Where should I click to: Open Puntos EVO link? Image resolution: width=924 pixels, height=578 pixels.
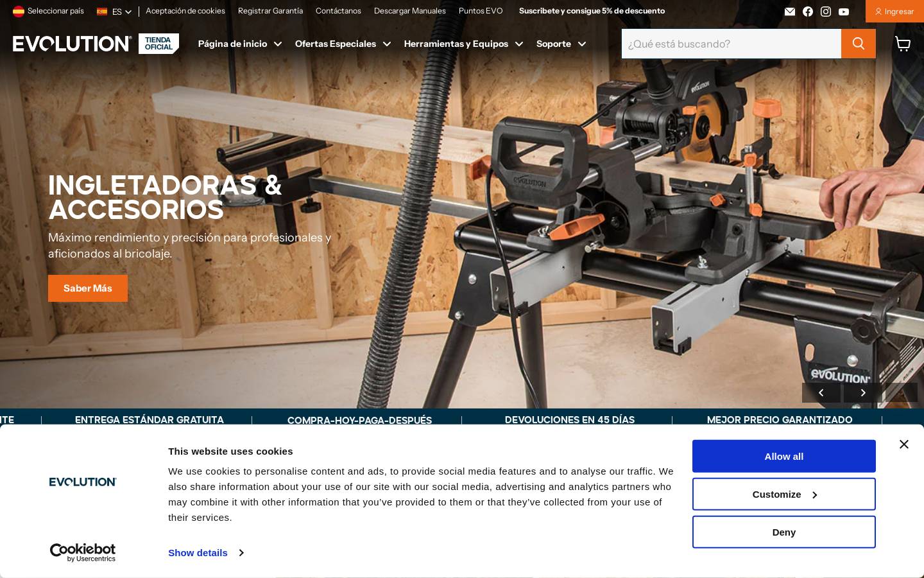click(x=481, y=11)
